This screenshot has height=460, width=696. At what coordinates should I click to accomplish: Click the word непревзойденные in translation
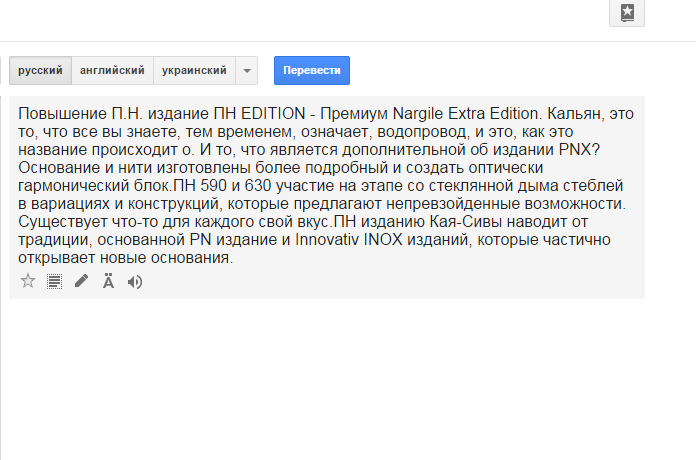(453, 204)
